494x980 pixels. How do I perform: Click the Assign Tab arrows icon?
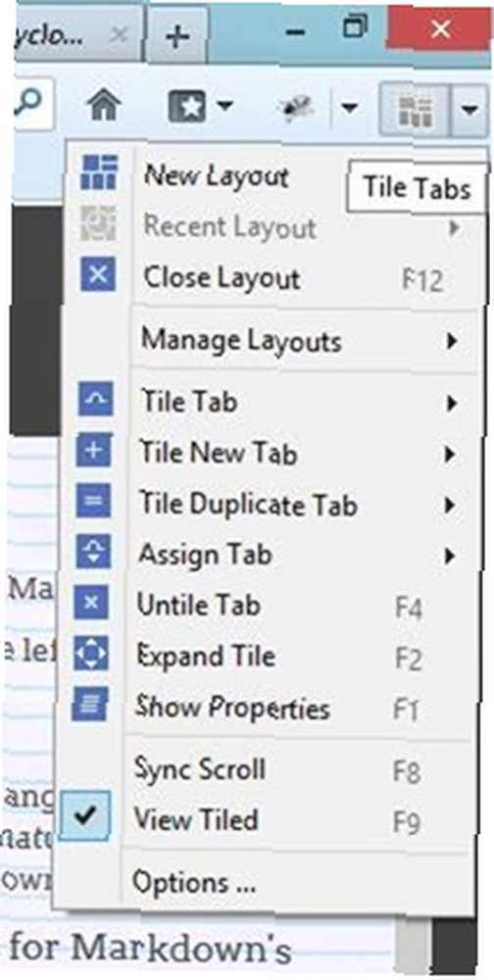[94, 552]
